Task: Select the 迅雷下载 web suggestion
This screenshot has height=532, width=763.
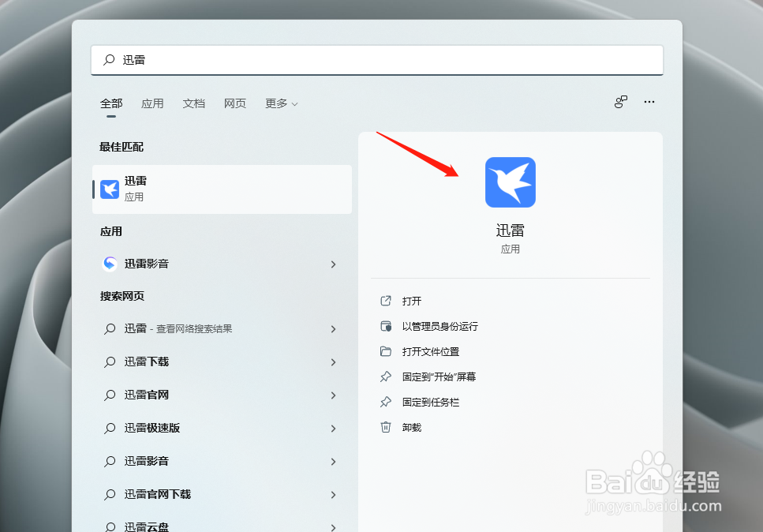Action: click(x=222, y=362)
